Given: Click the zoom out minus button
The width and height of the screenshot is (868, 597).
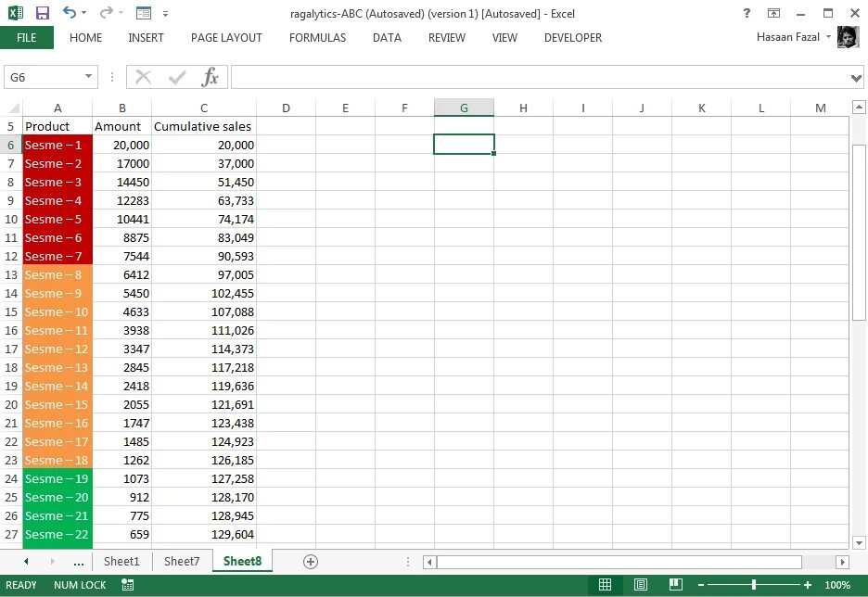Looking at the screenshot, I should click(x=701, y=585).
